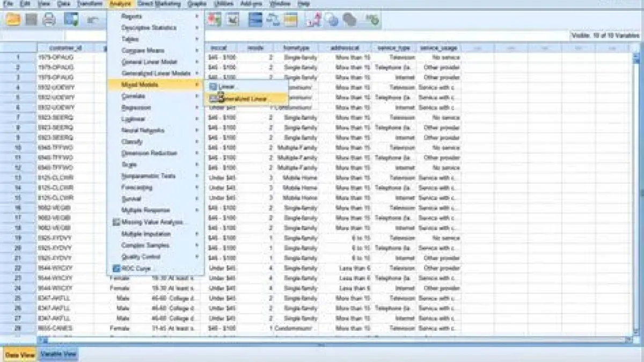Viewport: 644px width, 362px height.
Task: Switch to the Variable View tab
Action: pos(58,354)
